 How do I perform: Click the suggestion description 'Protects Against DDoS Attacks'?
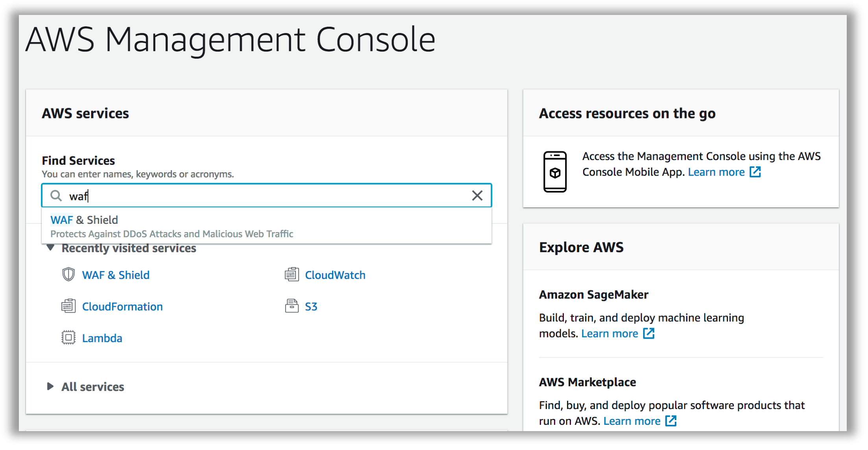point(172,234)
